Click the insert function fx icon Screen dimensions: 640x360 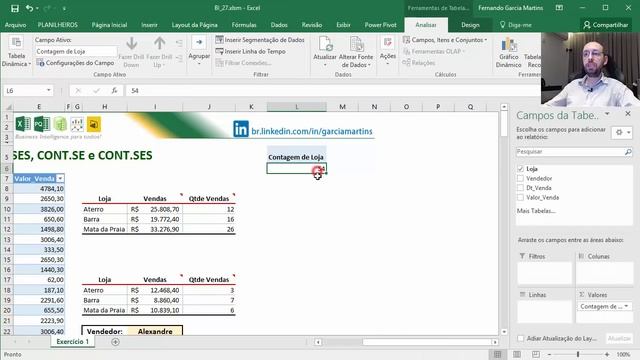pos(114,91)
